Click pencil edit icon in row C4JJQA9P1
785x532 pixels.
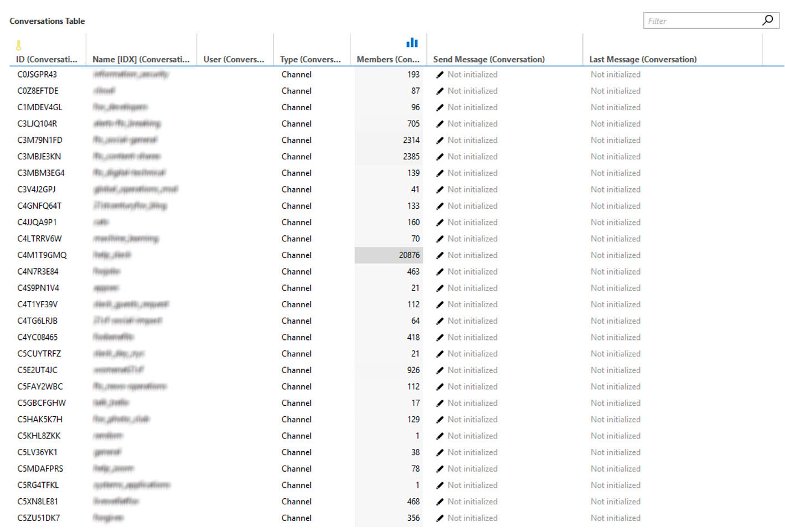tap(440, 222)
